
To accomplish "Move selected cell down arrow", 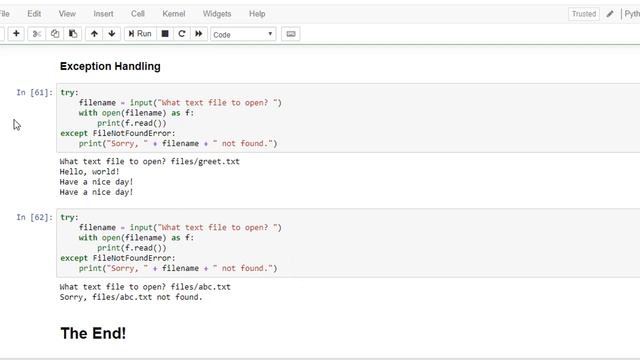I will [112, 34].
